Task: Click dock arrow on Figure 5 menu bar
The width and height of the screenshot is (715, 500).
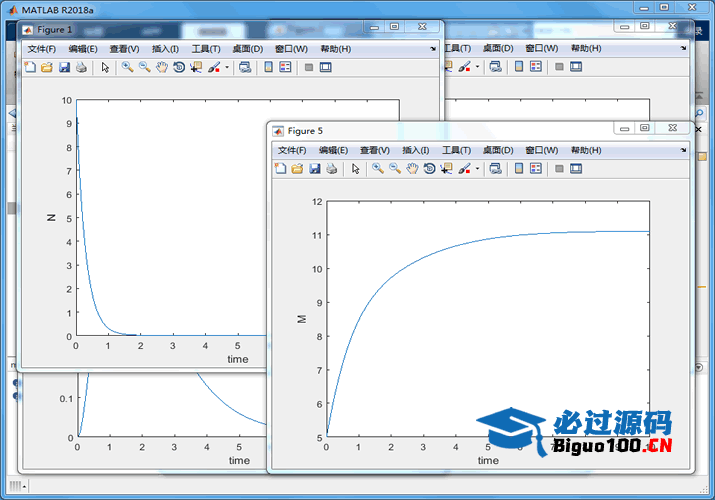Action: tap(683, 150)
